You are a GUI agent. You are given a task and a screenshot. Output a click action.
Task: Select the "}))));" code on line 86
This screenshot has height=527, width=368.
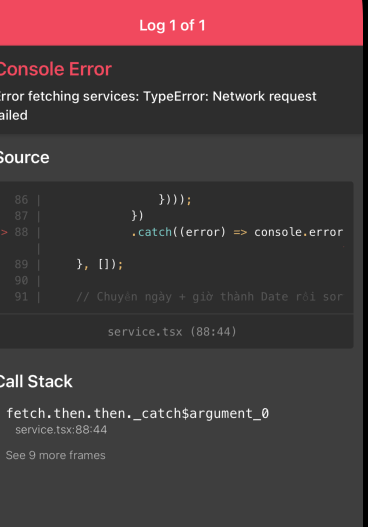coord(175,200)
